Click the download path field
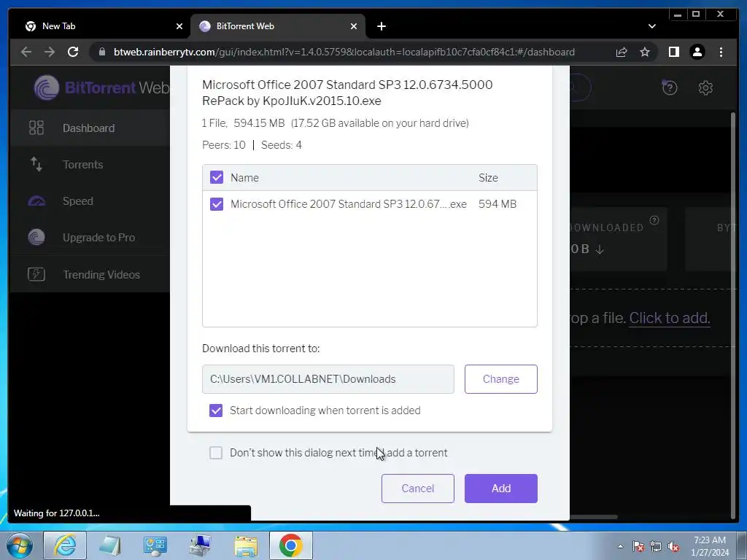This screenshot has height=560, width=747. tap(328, 379)
